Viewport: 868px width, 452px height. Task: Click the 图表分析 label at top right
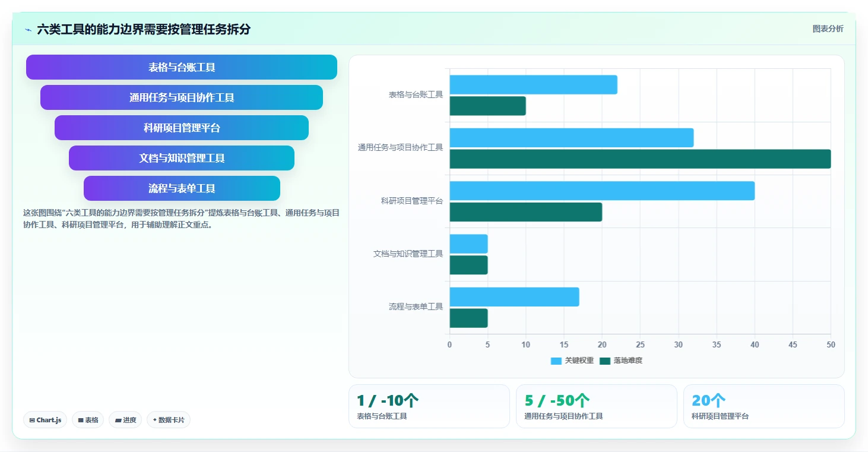[x=828, y=29]
